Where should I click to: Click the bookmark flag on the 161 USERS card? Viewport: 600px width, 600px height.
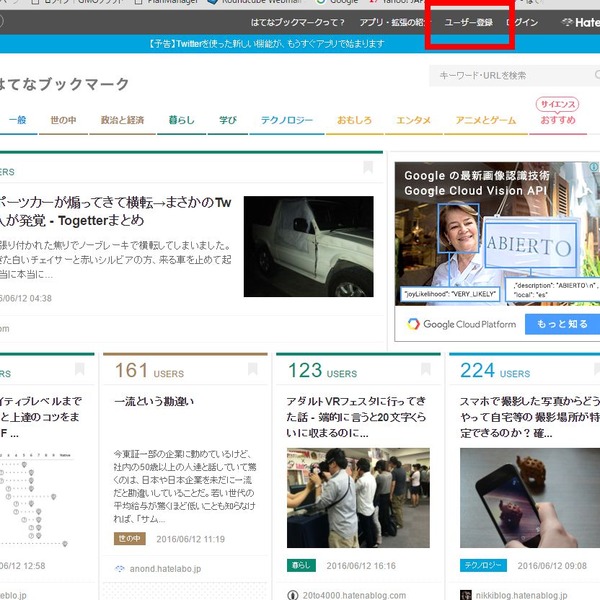253,369
